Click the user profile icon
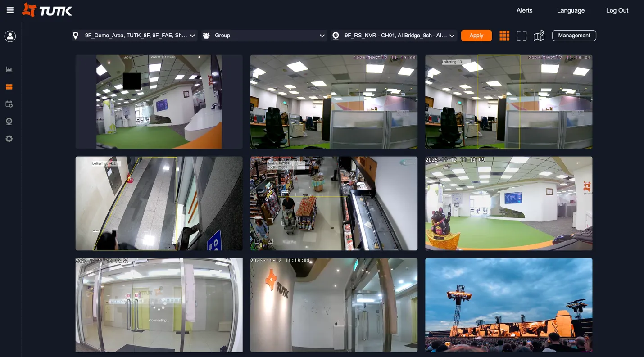 click(9, 36)
